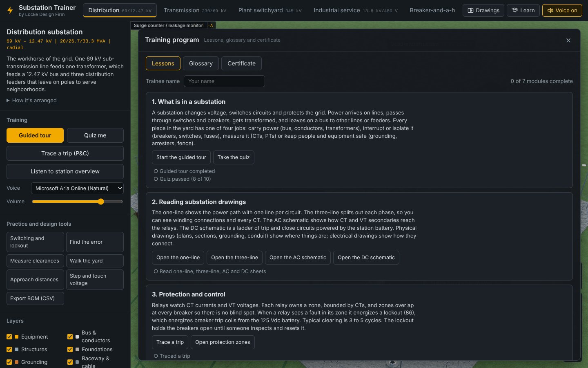
Task: Click Trace a trip in lesson 3
Action: 170,342
